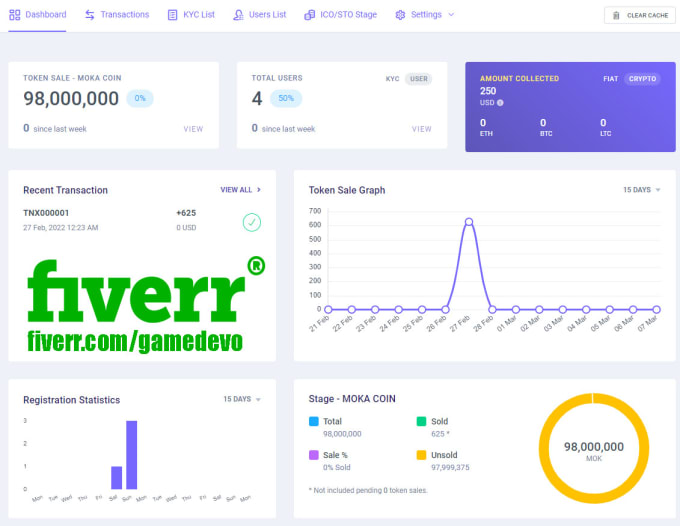Click the Clear Cache button
Screen dimensions: 680x526
click(640, 16)
